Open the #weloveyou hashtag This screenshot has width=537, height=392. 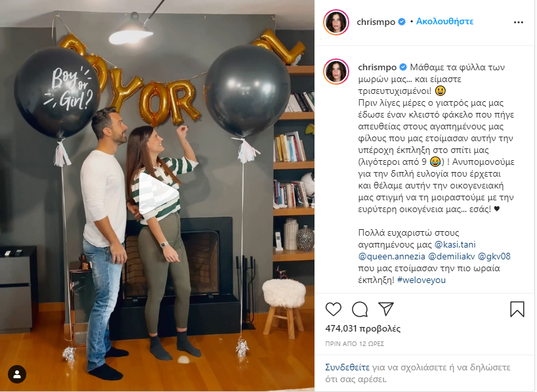point(421,280)
